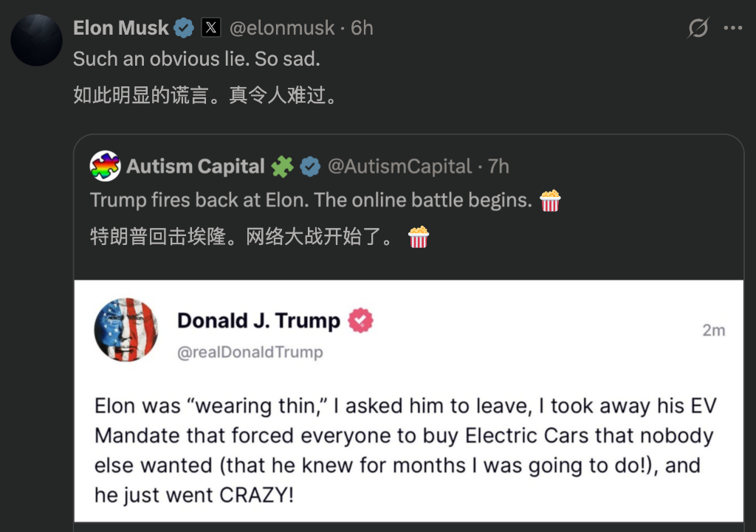Open the more options menu on Elon's post
Screen dimensions: 756x532
[733, 27]
